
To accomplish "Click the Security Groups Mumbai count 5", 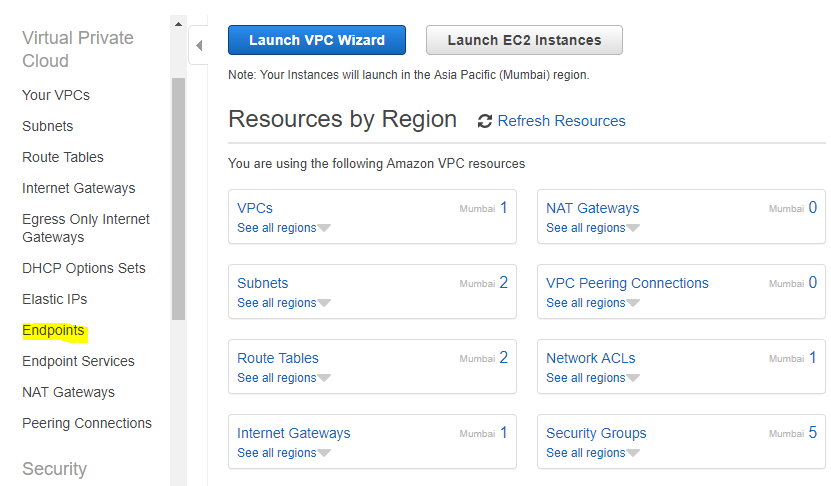I will pyautogui.click(x=812, y=432).
